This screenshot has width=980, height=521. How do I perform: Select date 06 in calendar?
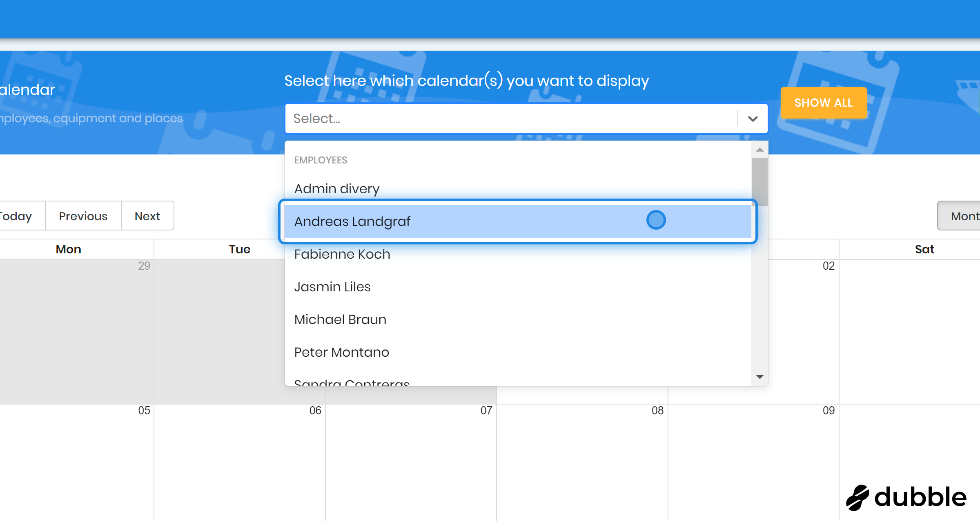[315, 411]
